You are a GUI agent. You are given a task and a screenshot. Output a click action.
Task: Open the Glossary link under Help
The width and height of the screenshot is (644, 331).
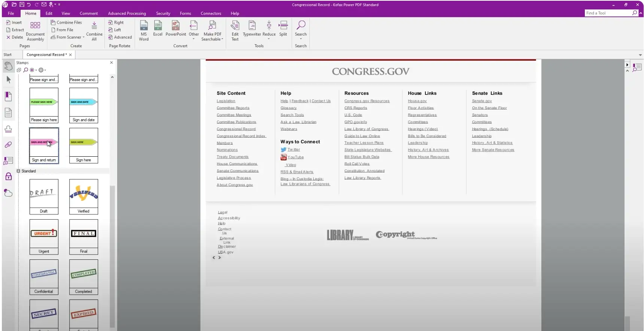pyautogui.click(x=288, y=108)
